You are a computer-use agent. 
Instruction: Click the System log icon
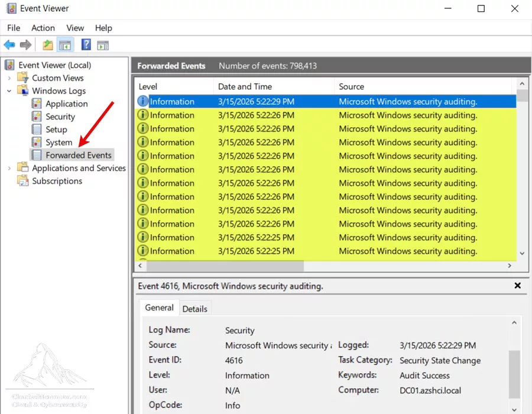click(x=36, y=142)
